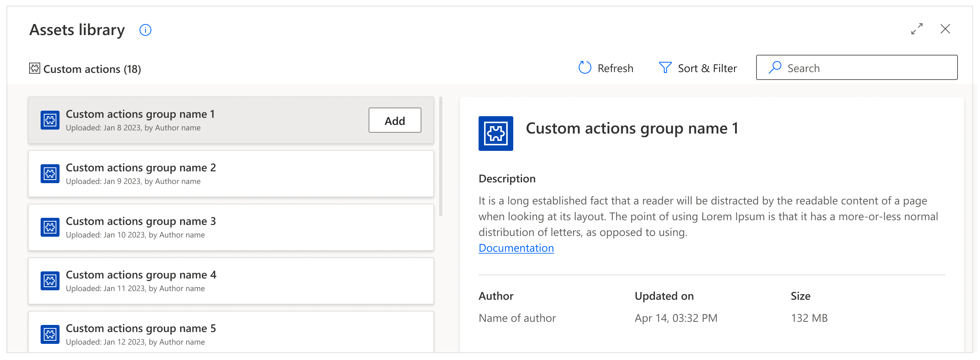This screenshot has height=360, width=980.
Task: Click the Custom actions puzzle icon in header
Action: (x=35, y=69)
